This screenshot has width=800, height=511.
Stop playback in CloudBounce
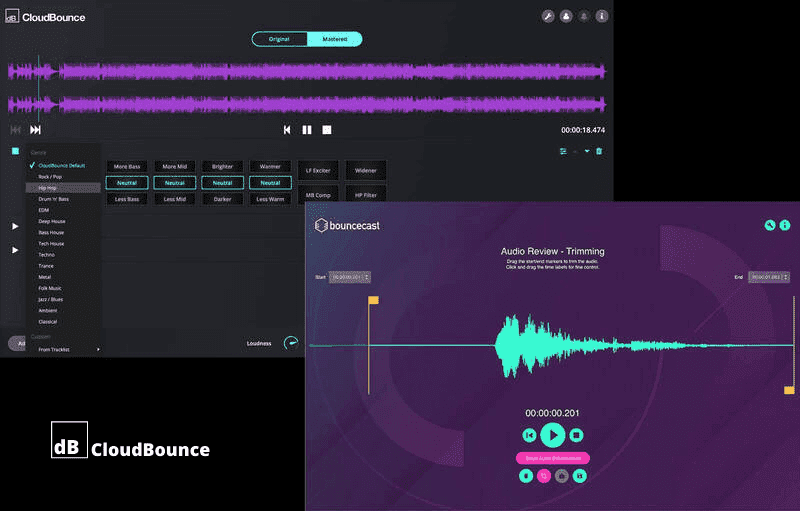327,130
